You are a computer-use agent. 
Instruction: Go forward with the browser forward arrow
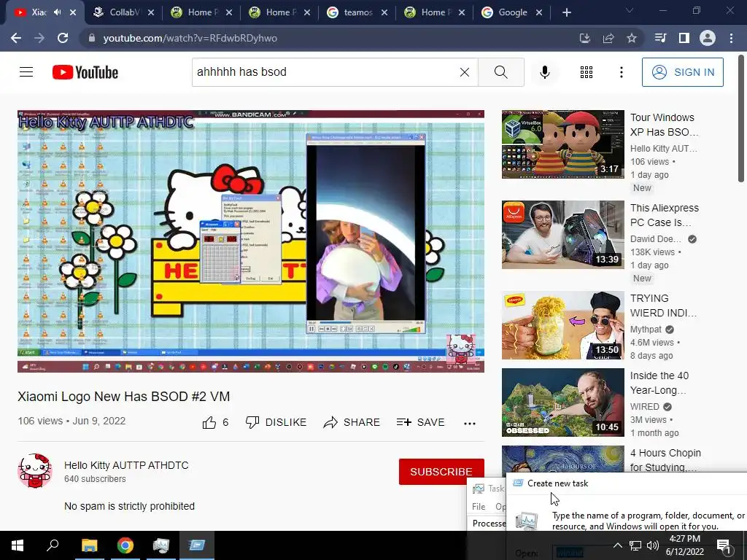[39, 38]
